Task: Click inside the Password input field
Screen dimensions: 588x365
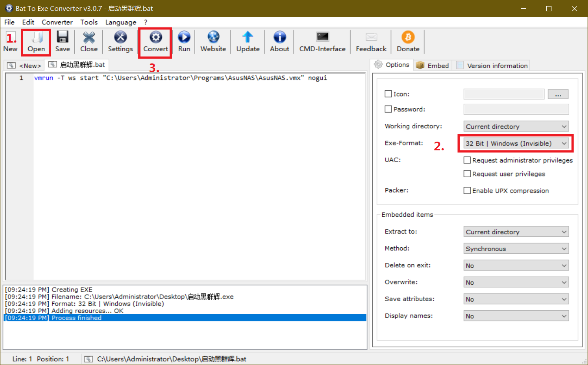Action: pyautogui.click(x=516, y=109)
